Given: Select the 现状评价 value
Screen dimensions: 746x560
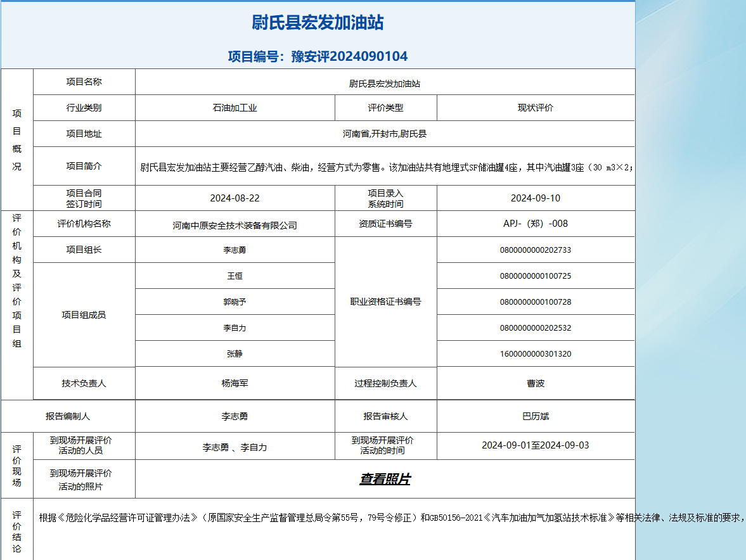Looking at the screenshot, I should (x=535, y=108).
